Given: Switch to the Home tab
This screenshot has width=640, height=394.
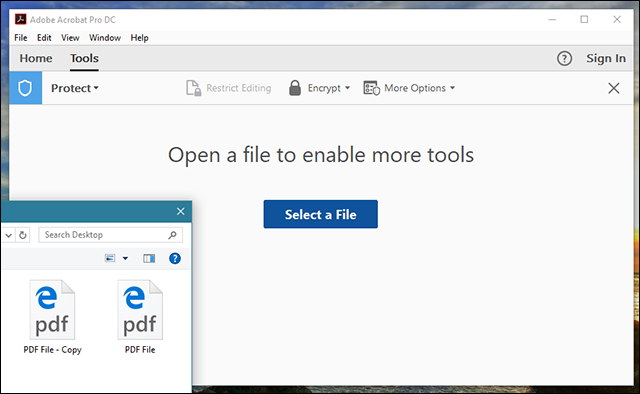Looking at the screenshot, I should (36, 58).
